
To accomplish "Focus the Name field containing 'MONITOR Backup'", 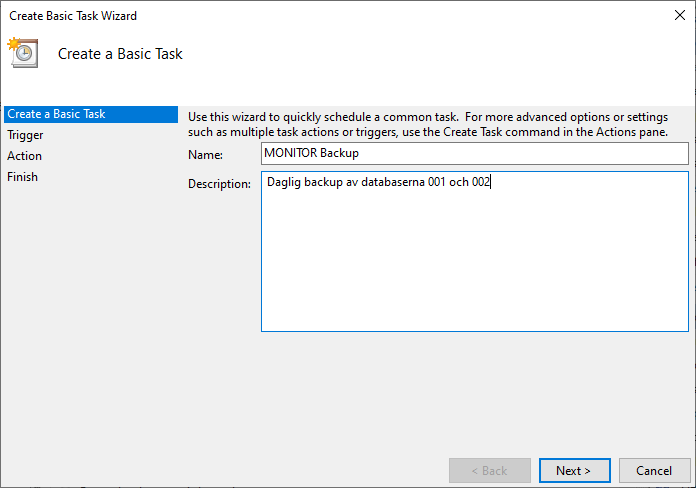I will point(474,153).
